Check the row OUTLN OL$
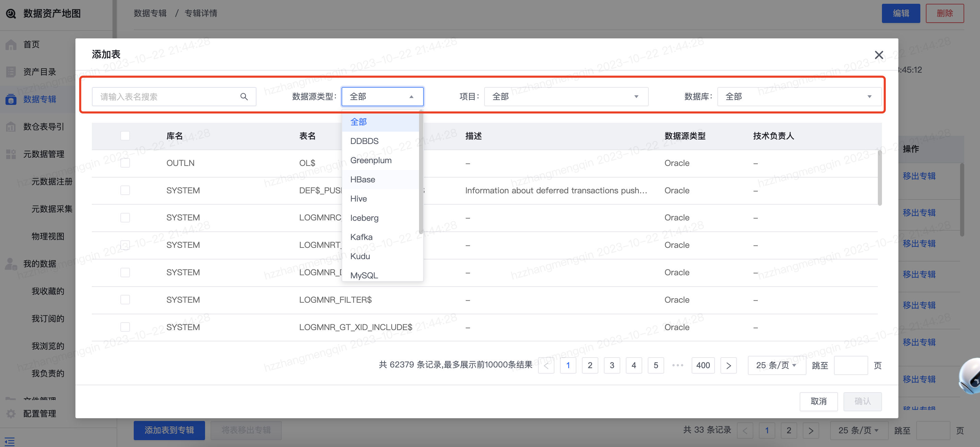The image size is (980, 447). pos(125,163)
